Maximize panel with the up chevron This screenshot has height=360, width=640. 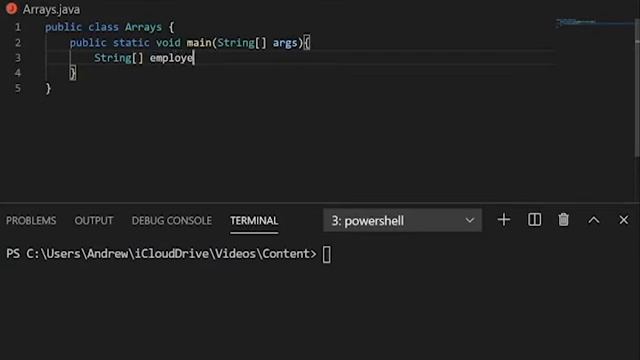[594, 220]
